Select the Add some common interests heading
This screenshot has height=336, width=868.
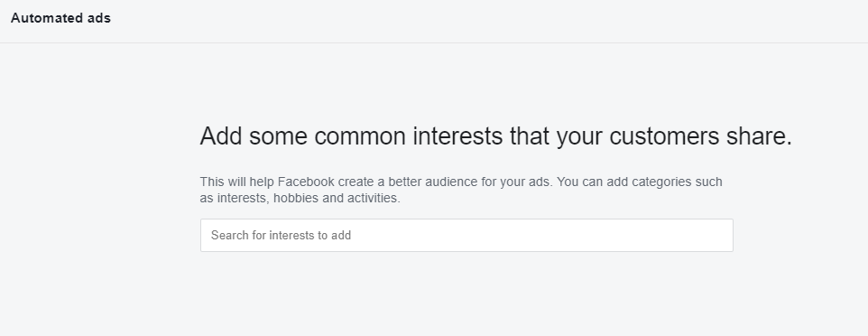pos(496,135)
